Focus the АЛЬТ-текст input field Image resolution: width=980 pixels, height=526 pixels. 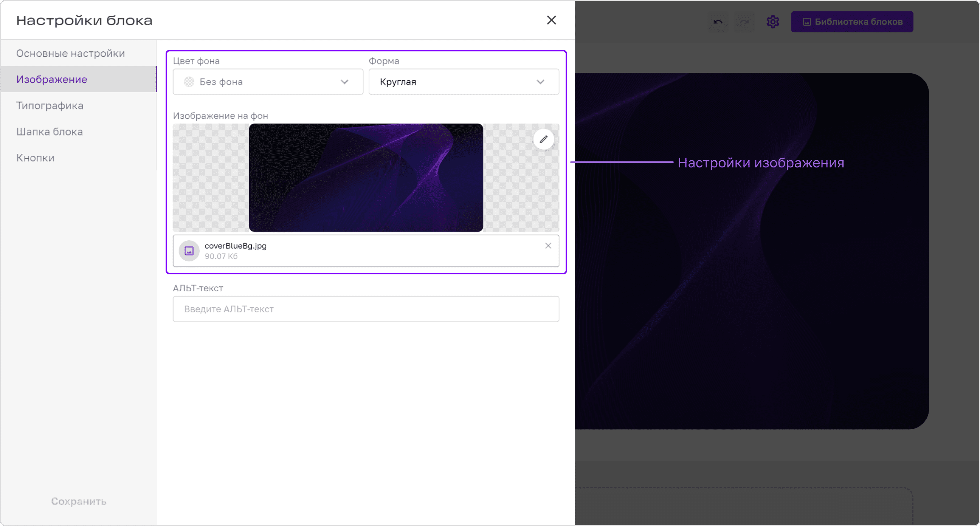[366, 309]
